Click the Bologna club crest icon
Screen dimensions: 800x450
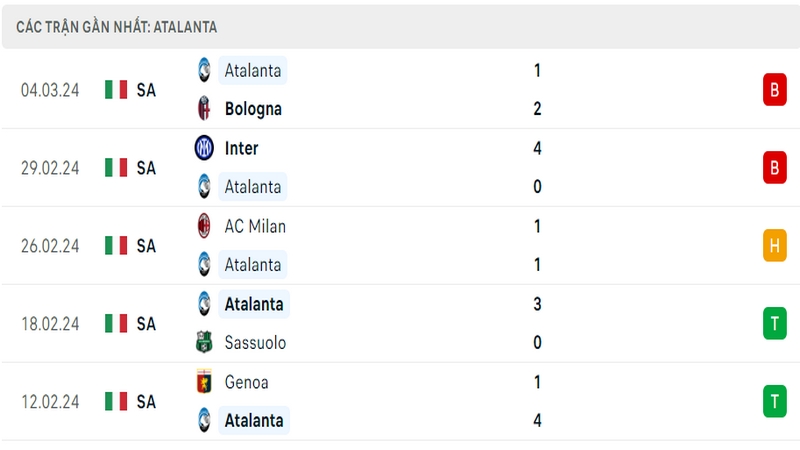[204, 108]
